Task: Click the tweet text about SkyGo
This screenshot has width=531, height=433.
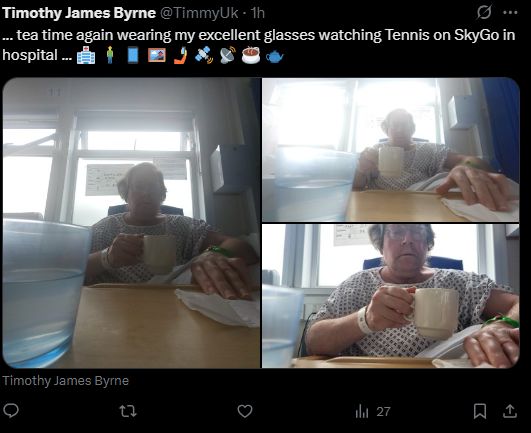Action: [x=259, y=45]
